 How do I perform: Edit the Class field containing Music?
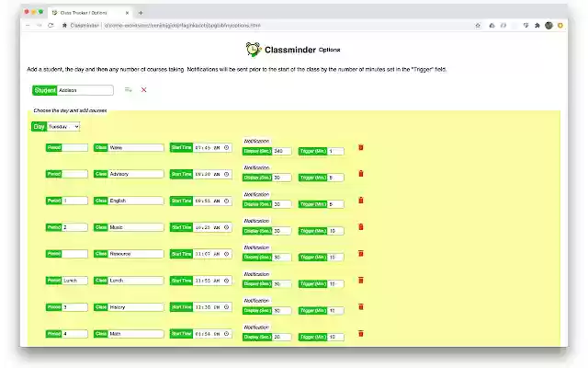[136, 227]
